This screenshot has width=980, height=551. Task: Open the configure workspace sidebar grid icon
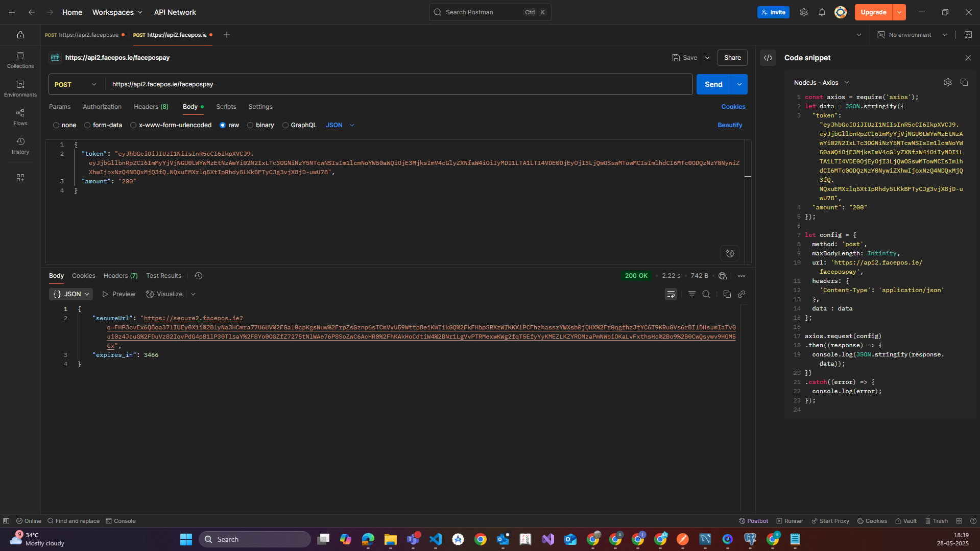point(20,178)
